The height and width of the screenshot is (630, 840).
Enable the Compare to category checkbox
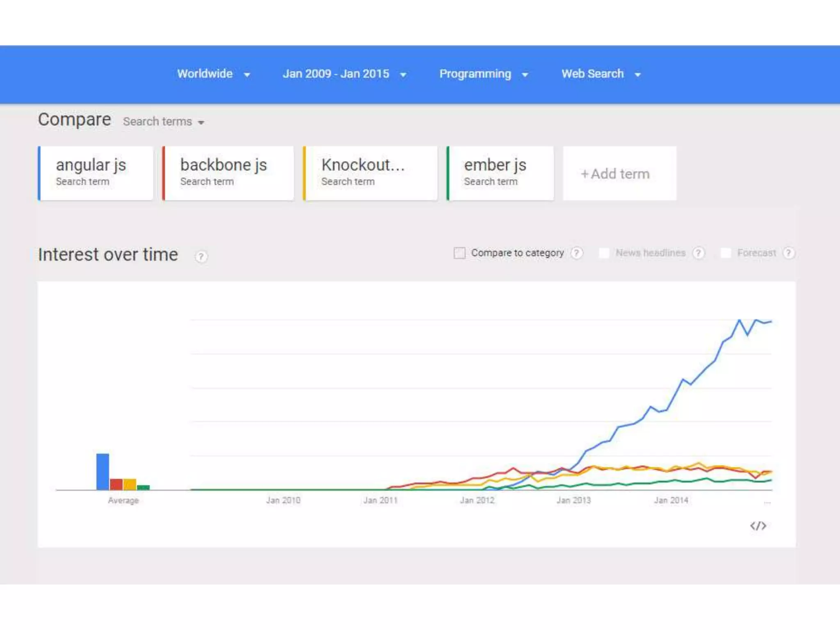(459, 253)
